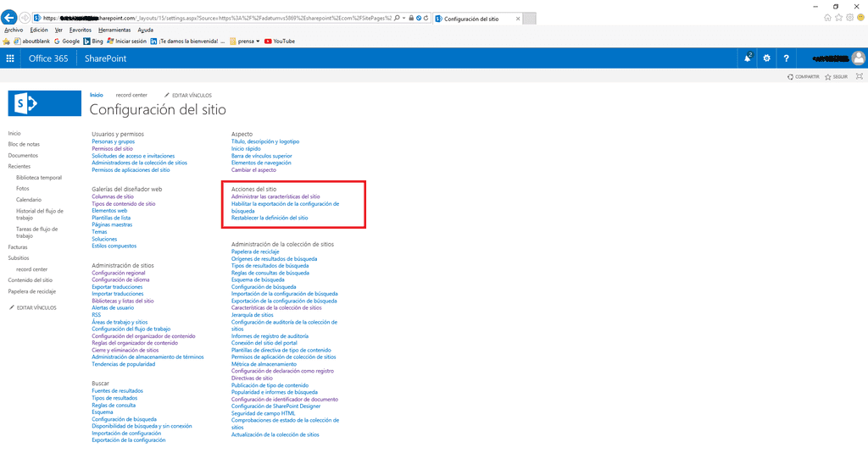The image size is (868, 470).
Task: Open the Archivo menu
Action: click(x=14, y=30)
